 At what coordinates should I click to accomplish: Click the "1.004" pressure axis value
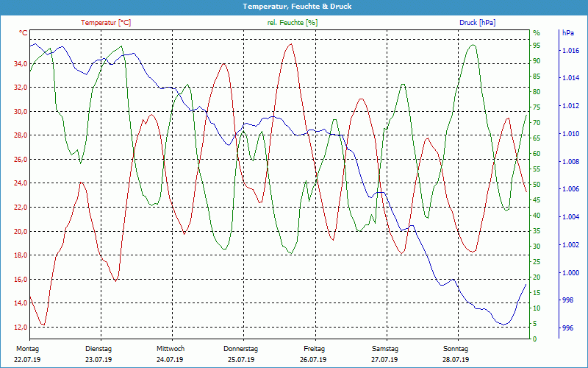coord(570,217)
